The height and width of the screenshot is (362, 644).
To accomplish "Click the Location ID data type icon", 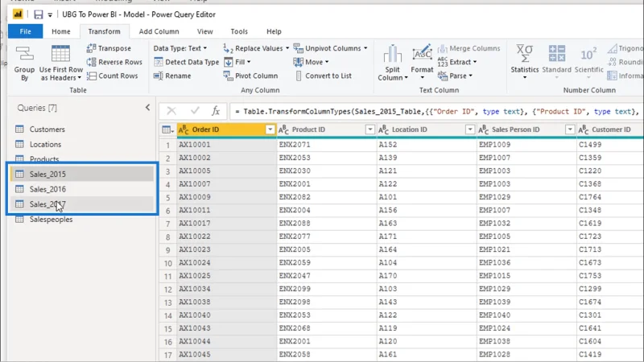I will [383, 130].
